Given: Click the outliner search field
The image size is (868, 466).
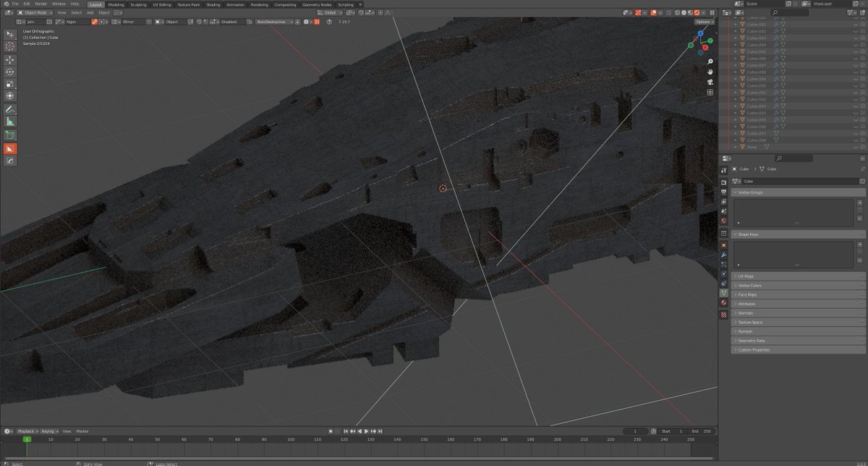Looking at the screenshot, I should point(789,12).
